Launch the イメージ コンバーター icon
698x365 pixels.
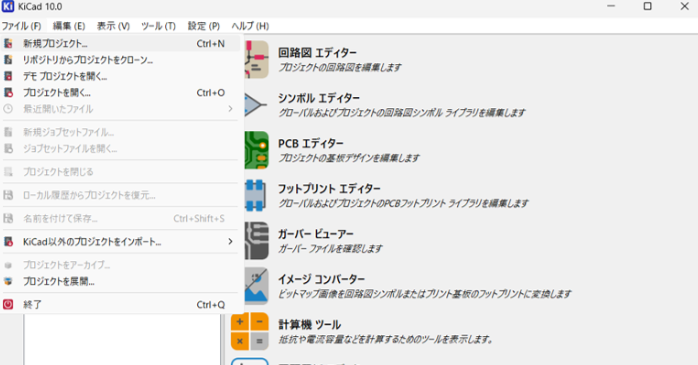pyautogui.click(x=256, y=286)
